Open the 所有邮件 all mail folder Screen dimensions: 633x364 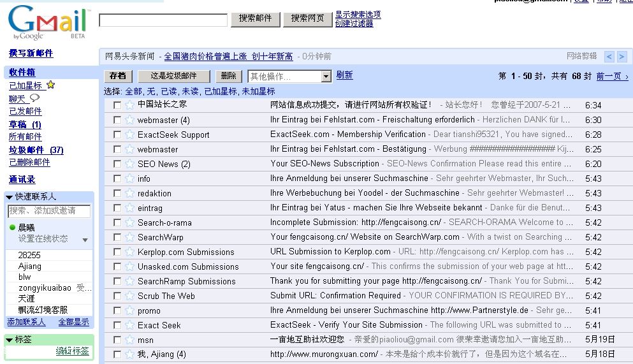(25, 137)
